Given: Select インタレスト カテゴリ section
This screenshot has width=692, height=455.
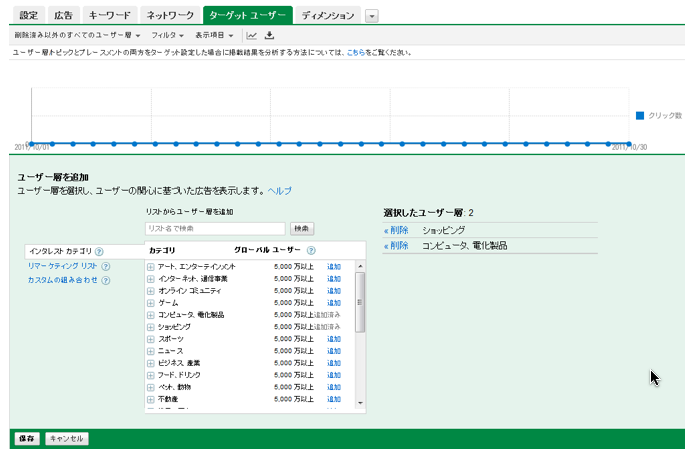Looking at the screenshot, I should (60, 251).
